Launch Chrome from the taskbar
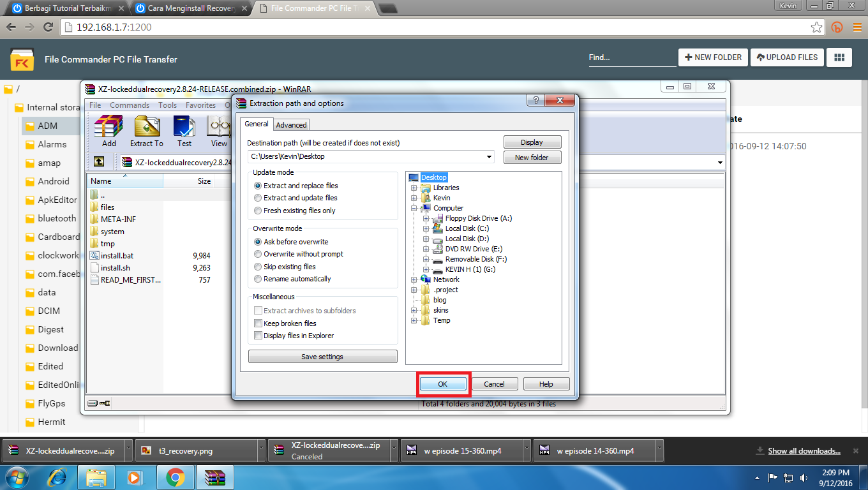 [174, 477]
